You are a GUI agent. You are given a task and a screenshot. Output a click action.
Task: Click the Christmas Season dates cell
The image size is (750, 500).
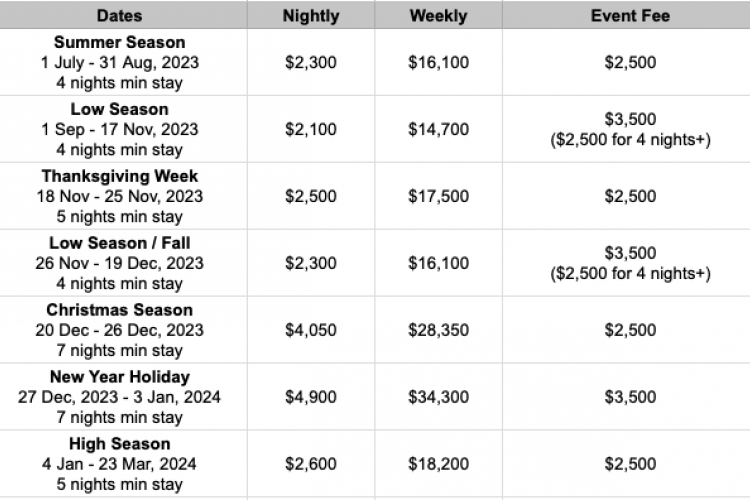(x=119, y=330)
